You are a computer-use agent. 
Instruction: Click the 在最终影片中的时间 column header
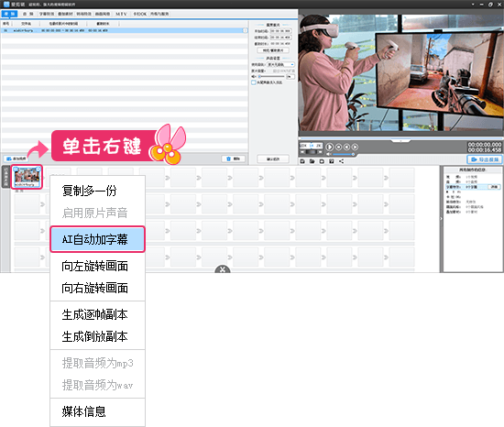(63, 24)
